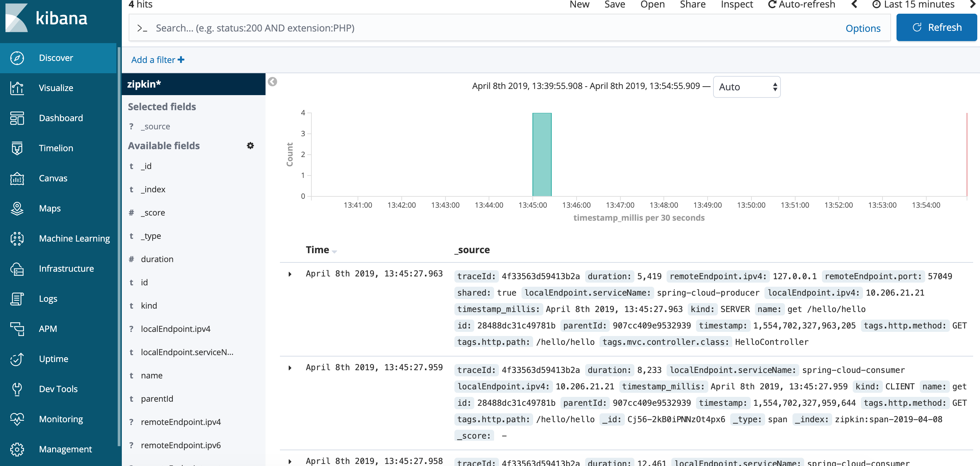Screen dimensions: 980x466
Task: Focus the search query input
Action: [x=494, y=28]
